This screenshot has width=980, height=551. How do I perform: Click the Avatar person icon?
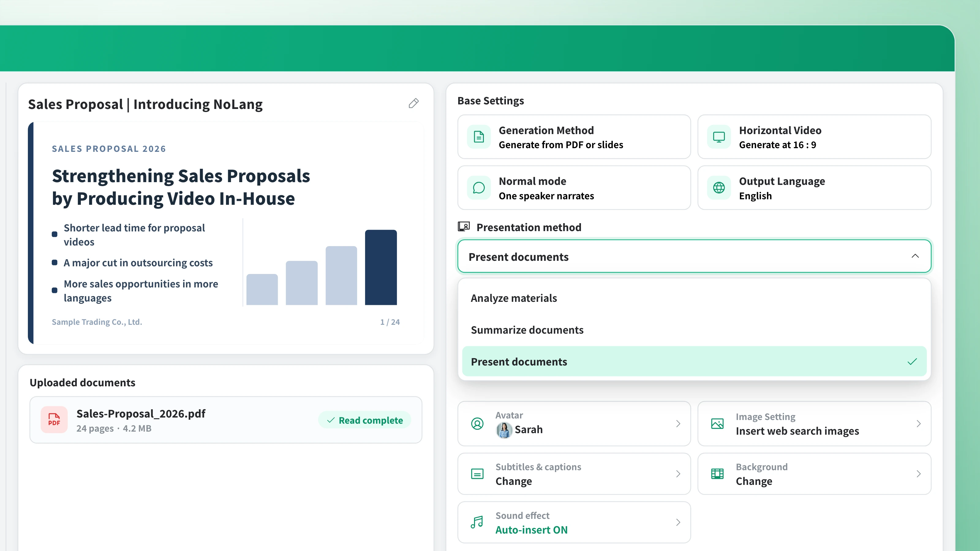pos(477,424)
